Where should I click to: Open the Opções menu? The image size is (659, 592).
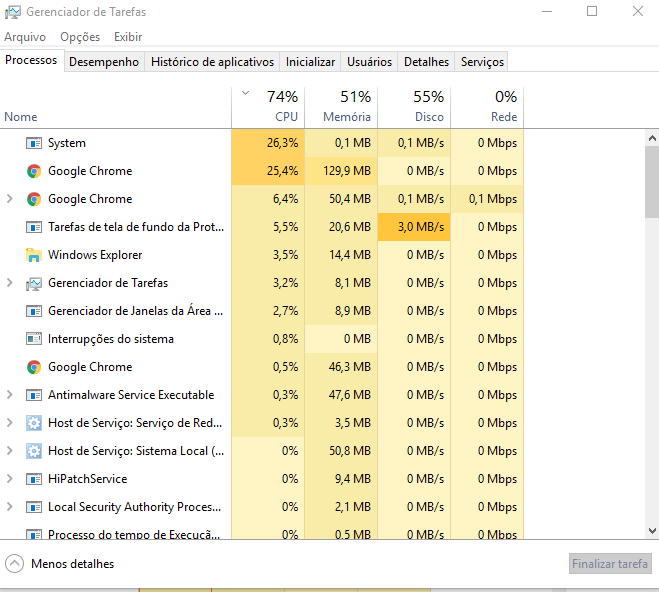pyautogui.click(x=80, y=37)
